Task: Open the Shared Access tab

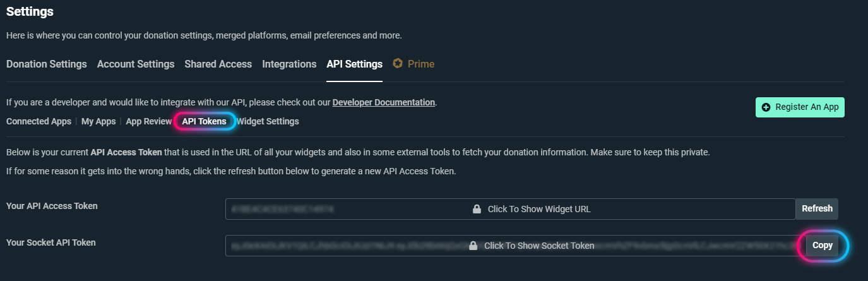Action: [218, 64]
